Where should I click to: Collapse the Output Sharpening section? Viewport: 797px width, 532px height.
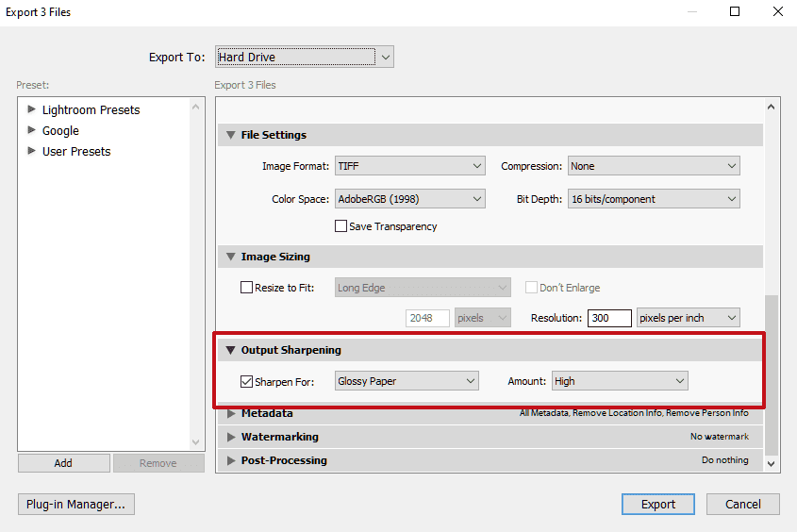point(231,350)
